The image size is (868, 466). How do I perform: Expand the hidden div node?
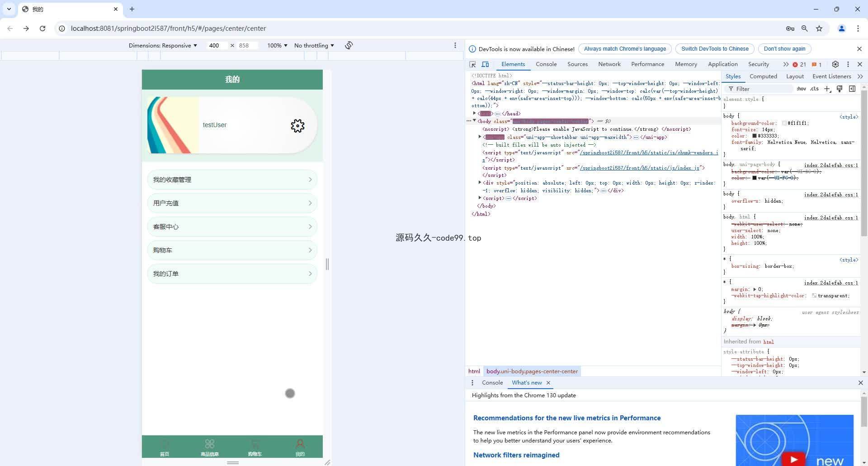pyautogui.click(x=480, y=182)
